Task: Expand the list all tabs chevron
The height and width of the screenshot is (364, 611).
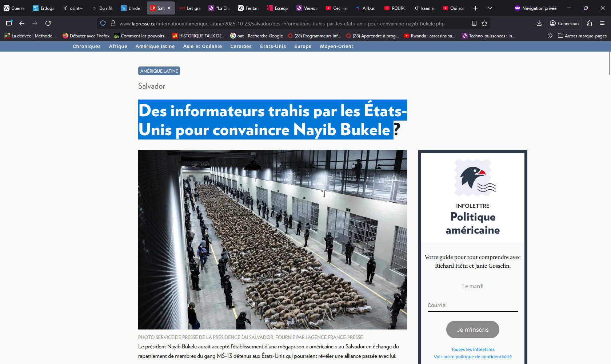Action: point(490,8)
